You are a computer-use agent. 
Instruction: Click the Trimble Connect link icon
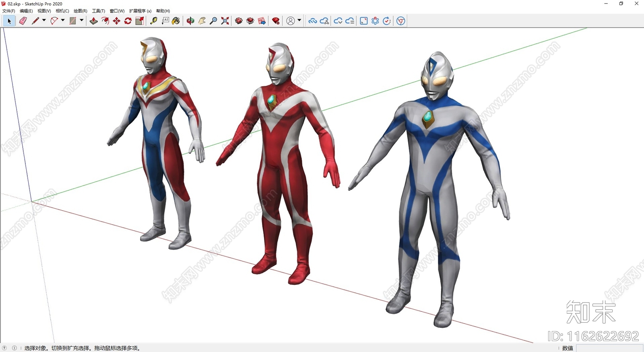[313, 21]
